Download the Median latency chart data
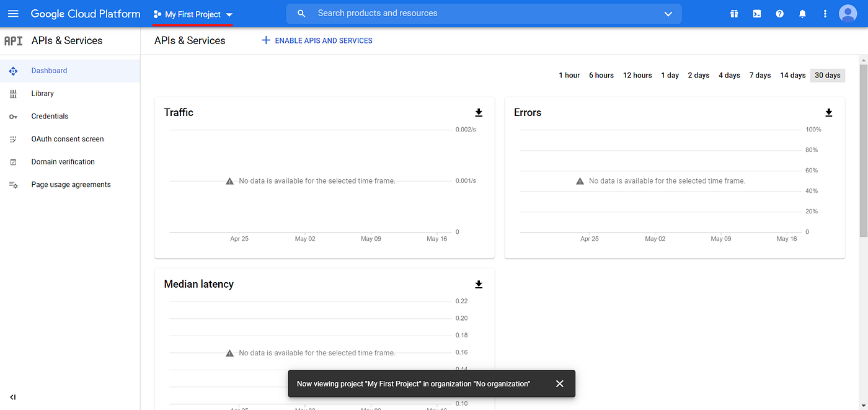 [x=478, y=284]
